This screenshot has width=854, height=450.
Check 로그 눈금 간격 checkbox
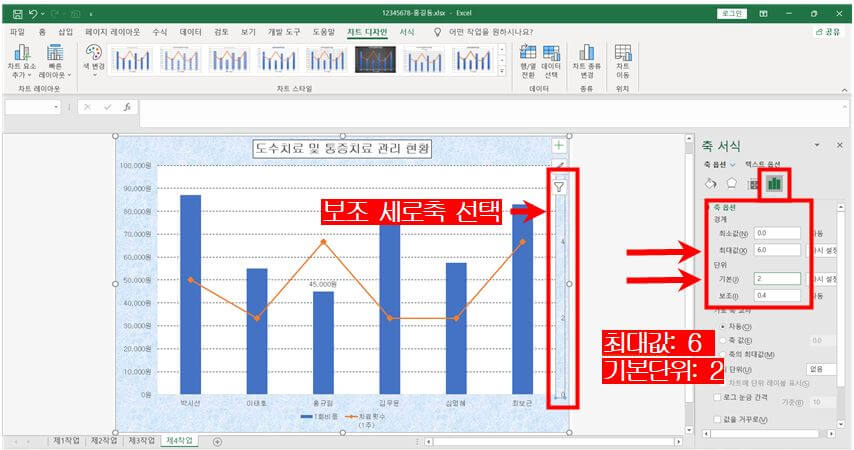tap(718, 398)
